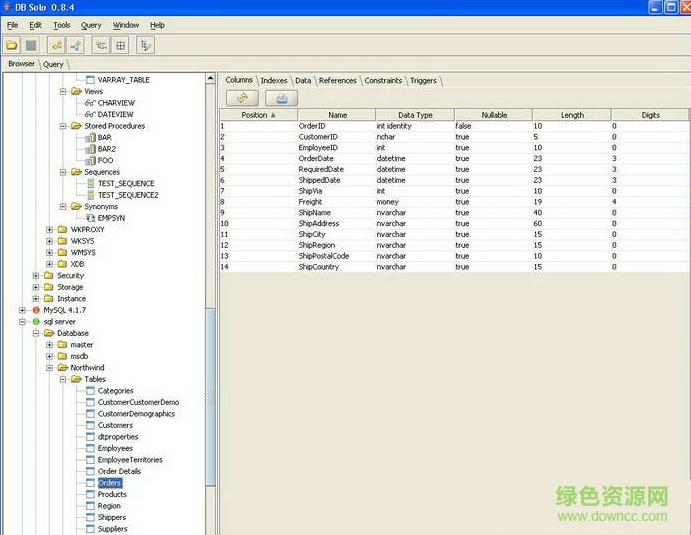This screenshot has width=691, height=535.
Task: Click the open folder toolbar icon
Action: click(12, 45)
